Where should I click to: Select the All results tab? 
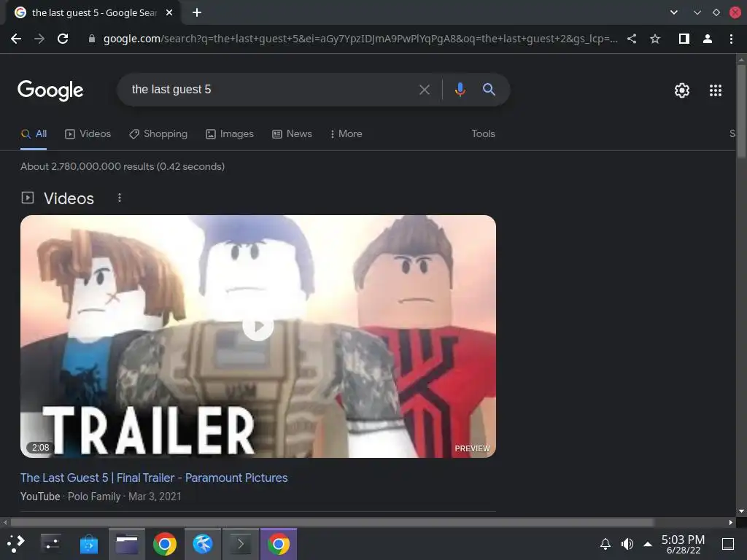click(34, 134)
